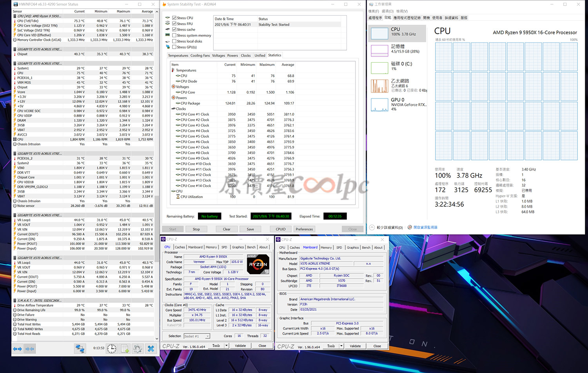Screen dimensions: 588x373
Task: Open Task Manager 檔案(F) menu
Action: point(374,11)
